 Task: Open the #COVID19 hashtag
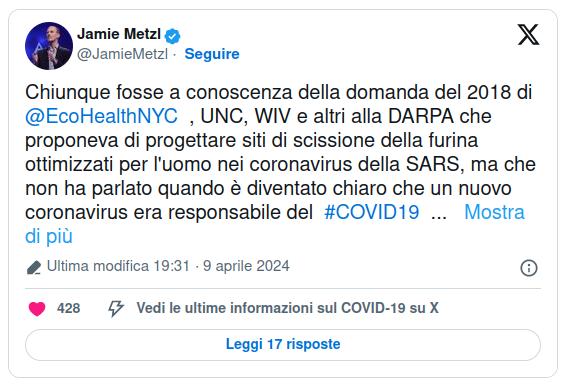pos(372,212)
